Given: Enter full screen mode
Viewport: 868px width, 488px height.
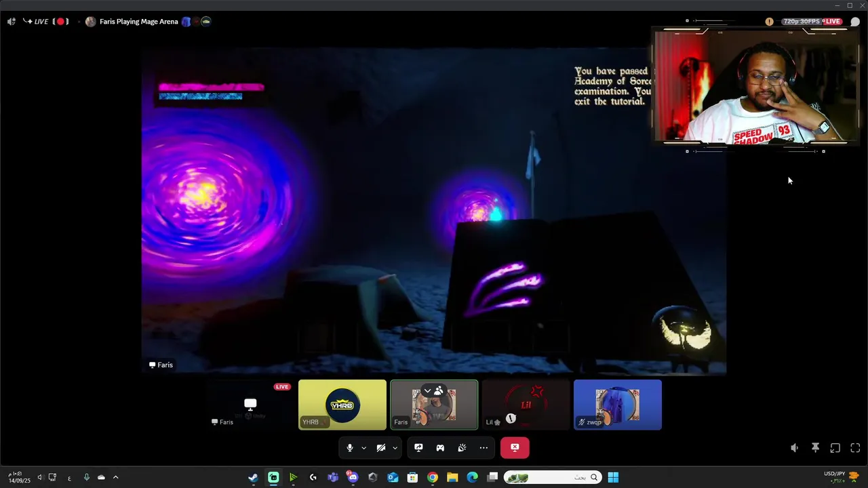Looking at the screenshot, I should point(855,448).
